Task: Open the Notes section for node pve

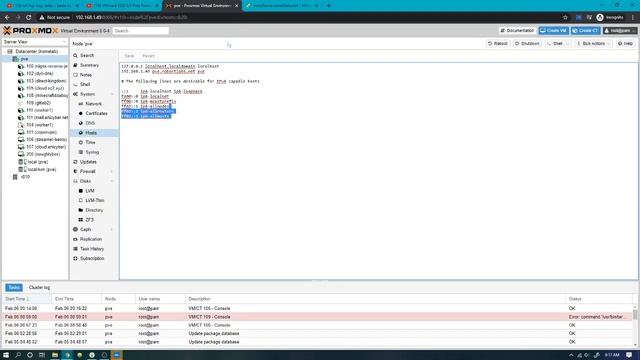Action: coord(86,75)
